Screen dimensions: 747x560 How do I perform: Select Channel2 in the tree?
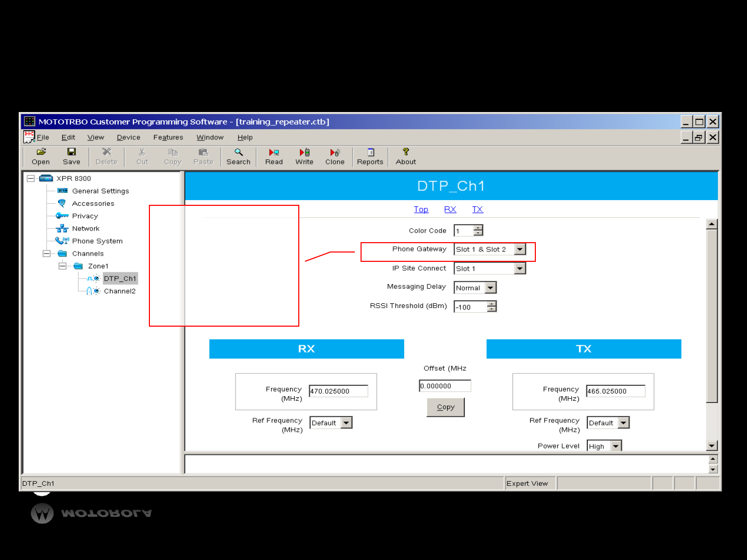tap(120, 291)
